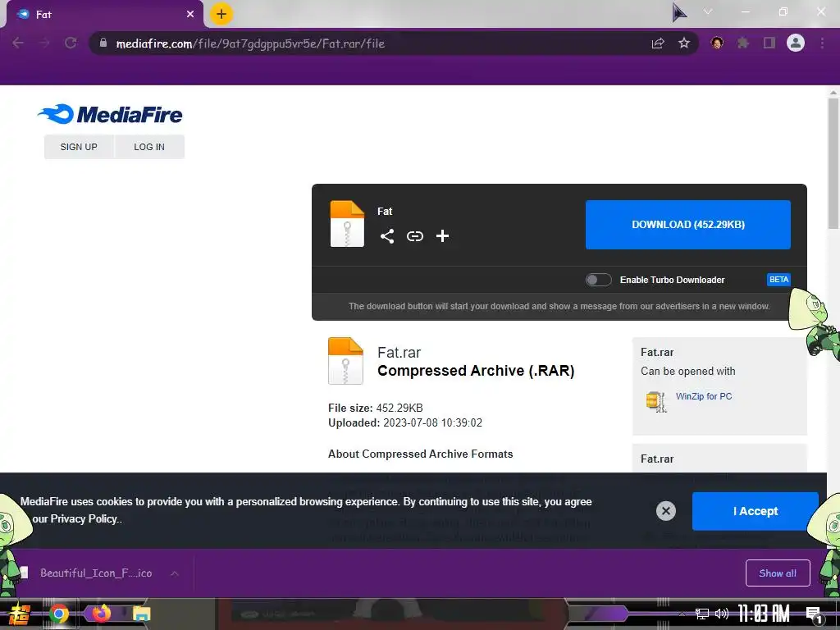Click the share page icon in address bar
840x630 pixels.
[658, 43]
